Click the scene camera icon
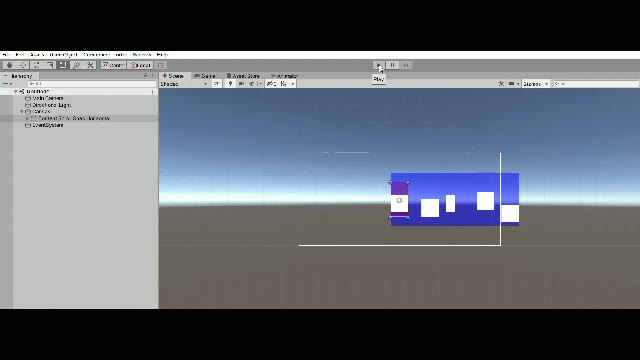Image resolution: width=640 pixels, height=360 pixels. click(x=511, y=84)
